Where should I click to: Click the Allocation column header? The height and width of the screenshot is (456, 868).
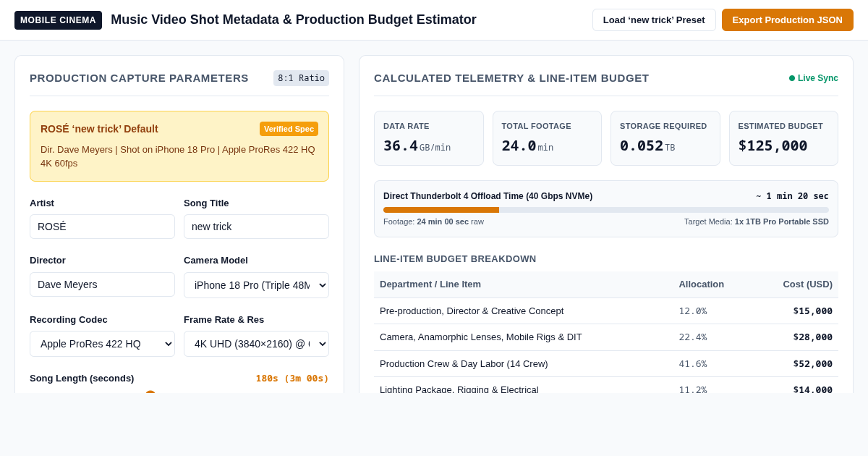pyautogui.click(x=701, y=284)
